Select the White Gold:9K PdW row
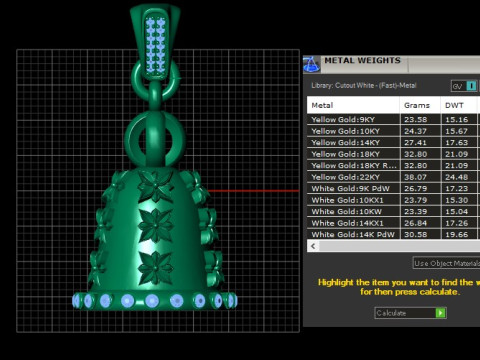This screenshot has height=360, width=480. click(393, 188)
